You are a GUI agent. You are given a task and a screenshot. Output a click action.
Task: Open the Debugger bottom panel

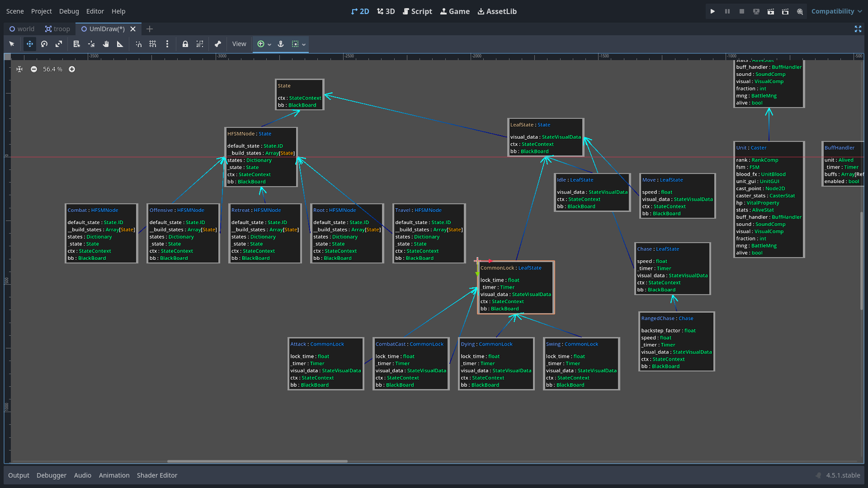click(52, 476)
